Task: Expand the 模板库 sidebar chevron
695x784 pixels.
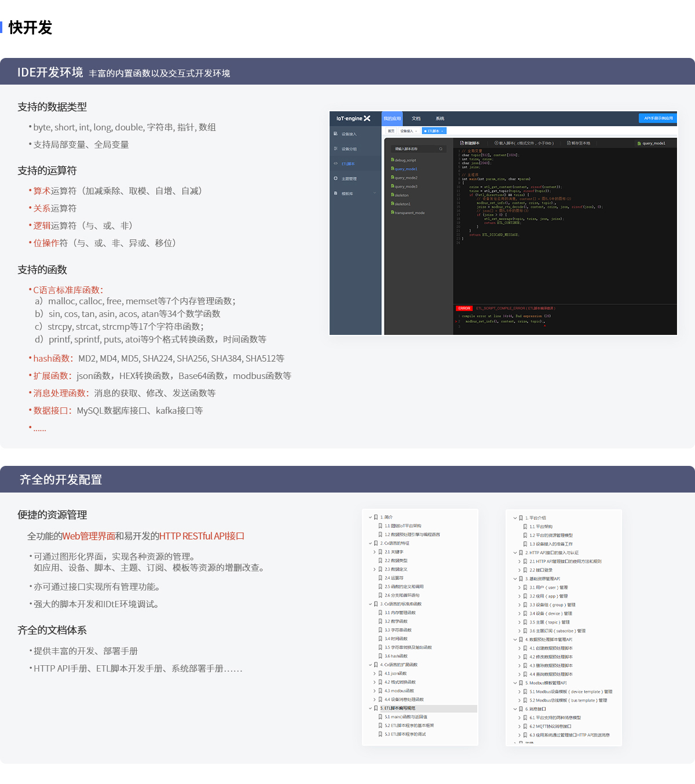Action: (x=375, y=194)
